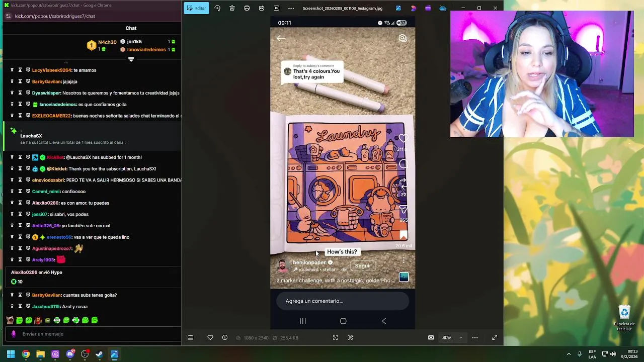Image resolution: width=644 pixels, height=362 pixels.
Task: Tap the Android recent apps button
Action: 303,321
